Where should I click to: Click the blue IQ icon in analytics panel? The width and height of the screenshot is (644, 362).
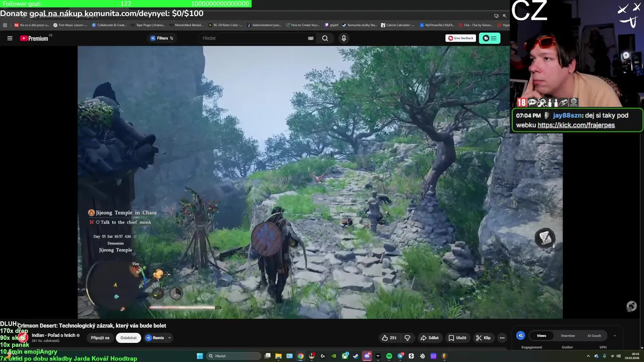click(521, 335)
